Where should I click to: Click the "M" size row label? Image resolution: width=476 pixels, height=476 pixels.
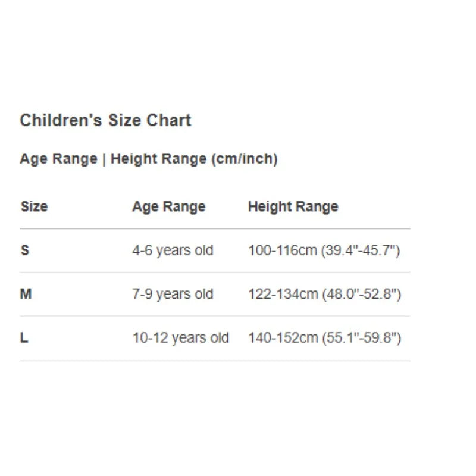(x=26, y=294)
